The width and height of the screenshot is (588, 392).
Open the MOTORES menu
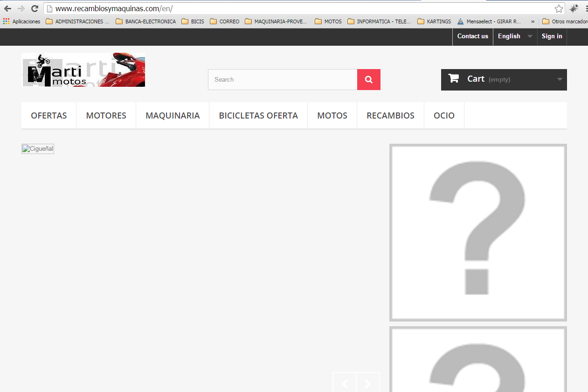(x=106, y=116)
